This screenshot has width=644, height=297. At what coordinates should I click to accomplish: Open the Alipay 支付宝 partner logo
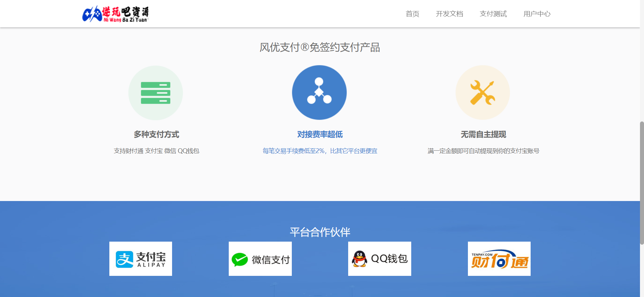coord(141,259)
